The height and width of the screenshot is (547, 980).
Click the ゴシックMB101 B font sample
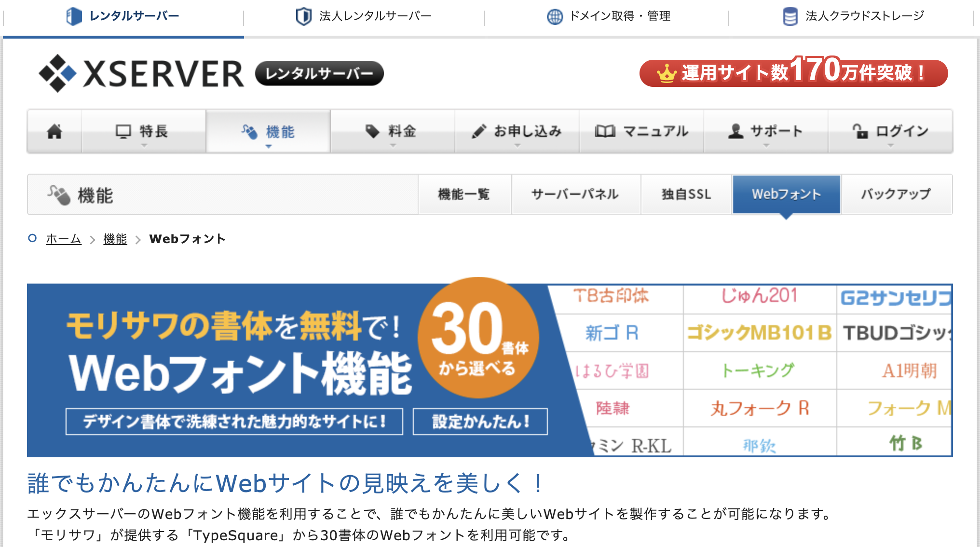click(760, 333)
